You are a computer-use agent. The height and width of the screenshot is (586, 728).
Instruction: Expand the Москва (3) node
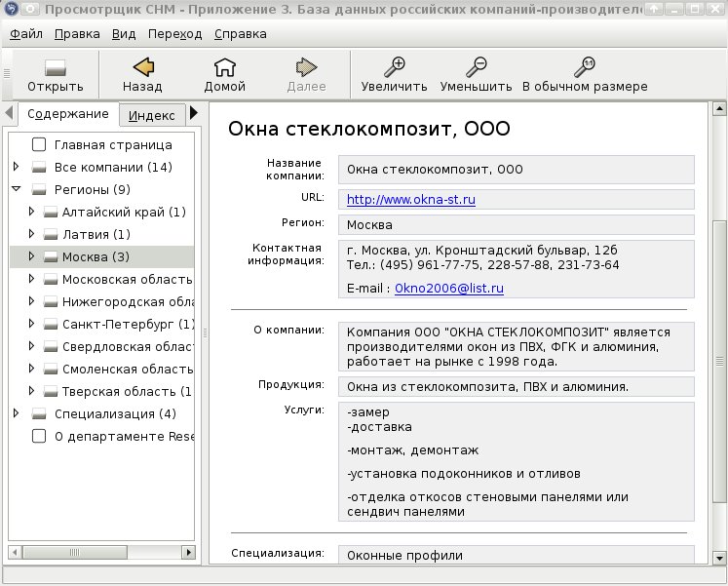click(31, 255)
